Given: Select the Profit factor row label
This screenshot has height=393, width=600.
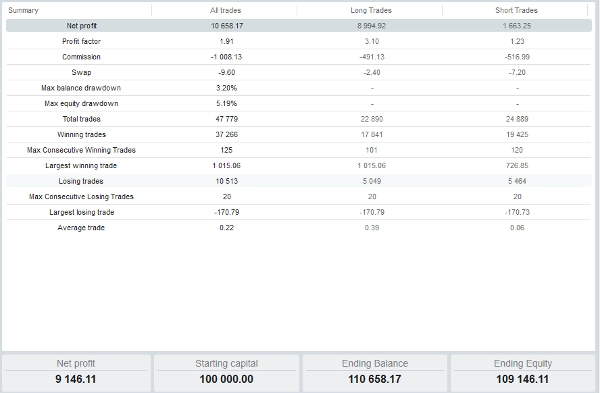Looking at the screenshot, I should click(x=82, y=41).
